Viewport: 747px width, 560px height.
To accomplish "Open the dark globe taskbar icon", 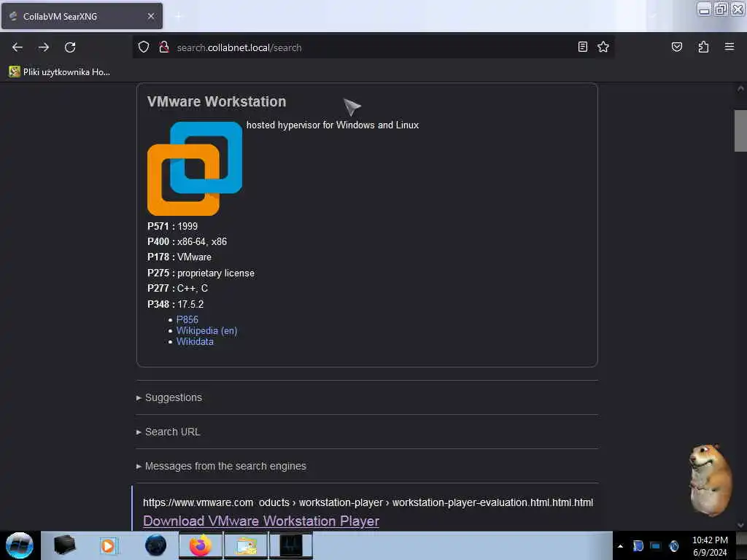I will [x=155, y=545].
